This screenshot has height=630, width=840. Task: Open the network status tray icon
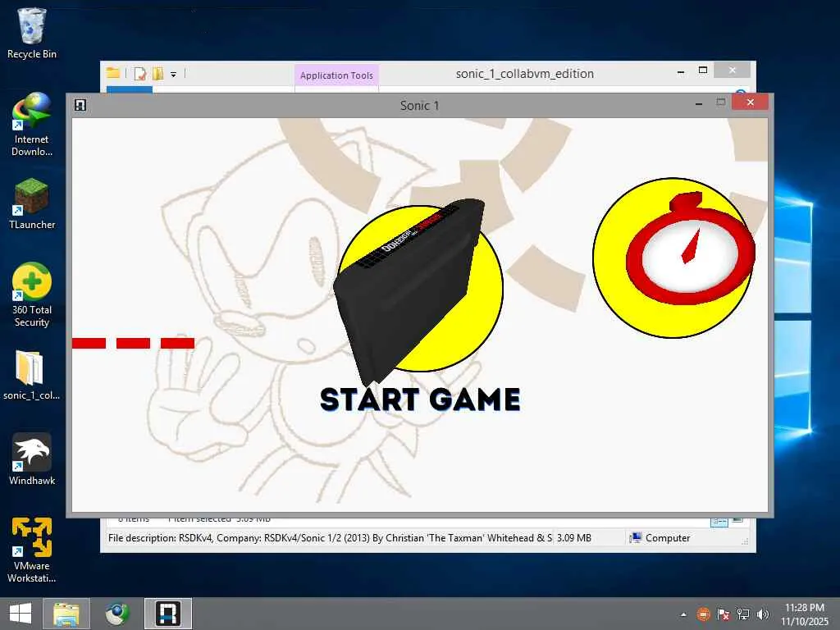coord(743,614)
